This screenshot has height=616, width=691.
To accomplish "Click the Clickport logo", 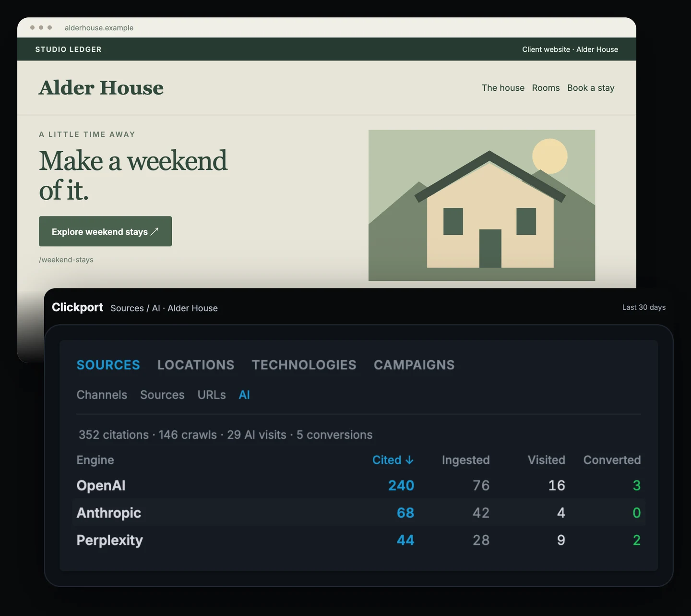I will [x=77, y=307].
